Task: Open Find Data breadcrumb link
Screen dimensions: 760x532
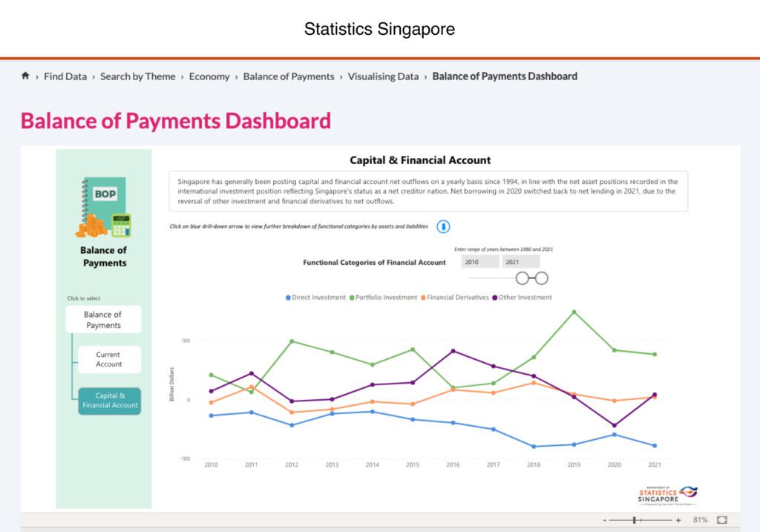Action: coord(65,76)
